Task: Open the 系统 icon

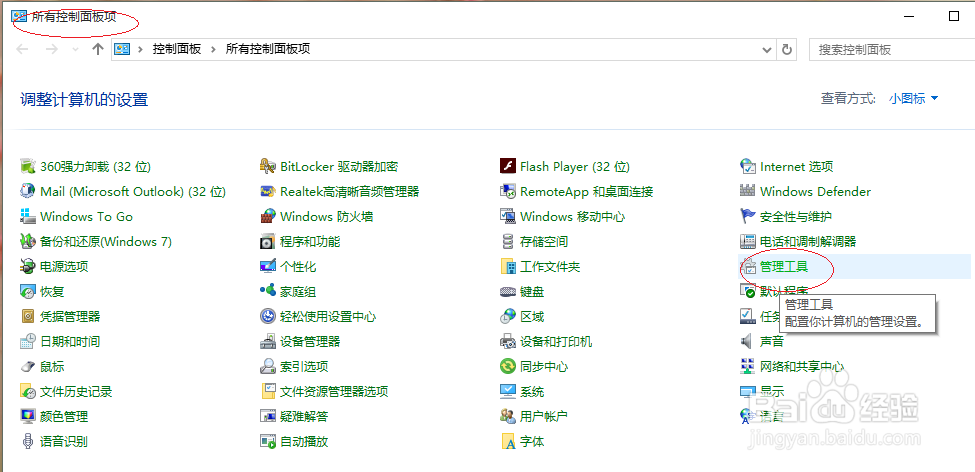Action: tap(508, 391)
